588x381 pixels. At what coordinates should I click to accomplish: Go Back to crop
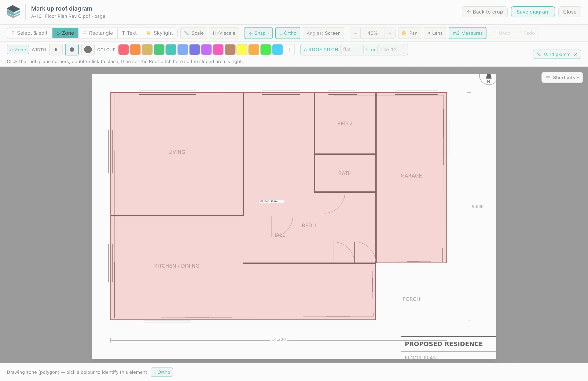485,12
